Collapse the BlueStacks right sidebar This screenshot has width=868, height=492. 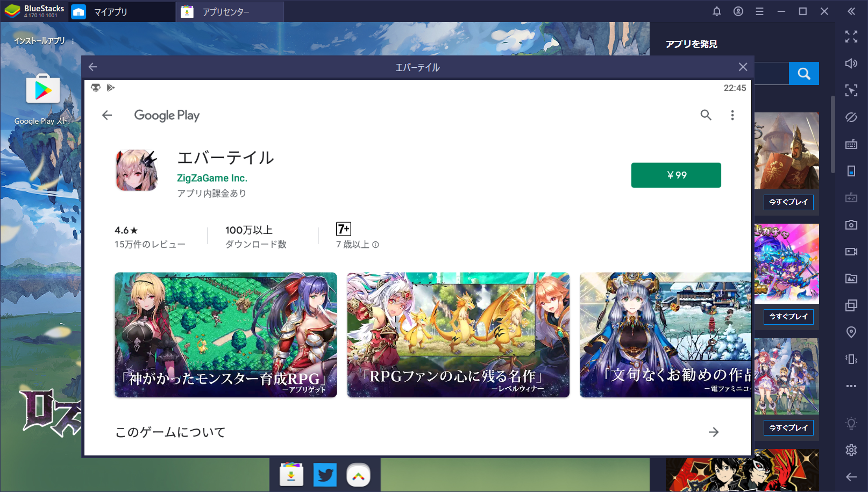pyautogui.click(x=851, y=11)
